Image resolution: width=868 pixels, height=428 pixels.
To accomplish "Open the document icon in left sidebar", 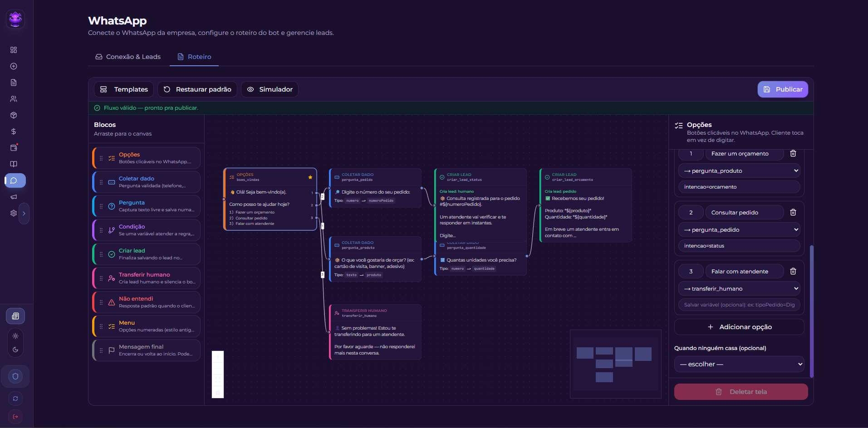I will 14,83.
